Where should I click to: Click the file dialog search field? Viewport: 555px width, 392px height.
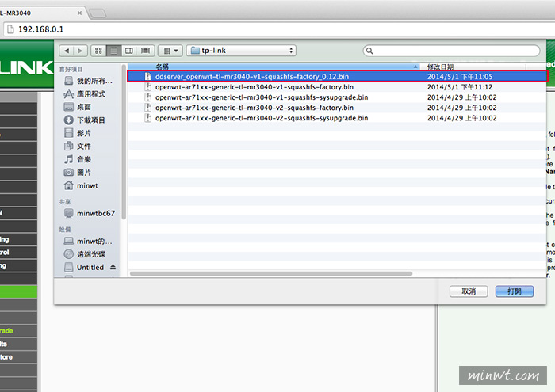(x=451, y=51)
